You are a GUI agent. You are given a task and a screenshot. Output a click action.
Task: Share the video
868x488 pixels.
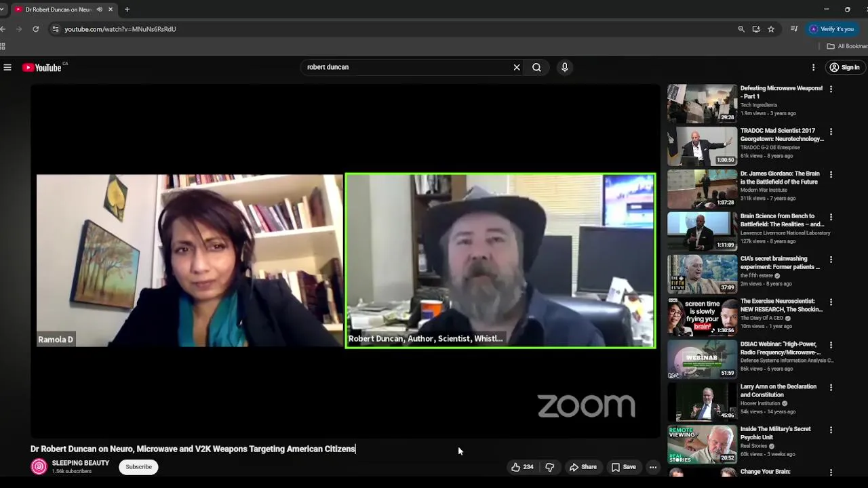click(583, 467)
